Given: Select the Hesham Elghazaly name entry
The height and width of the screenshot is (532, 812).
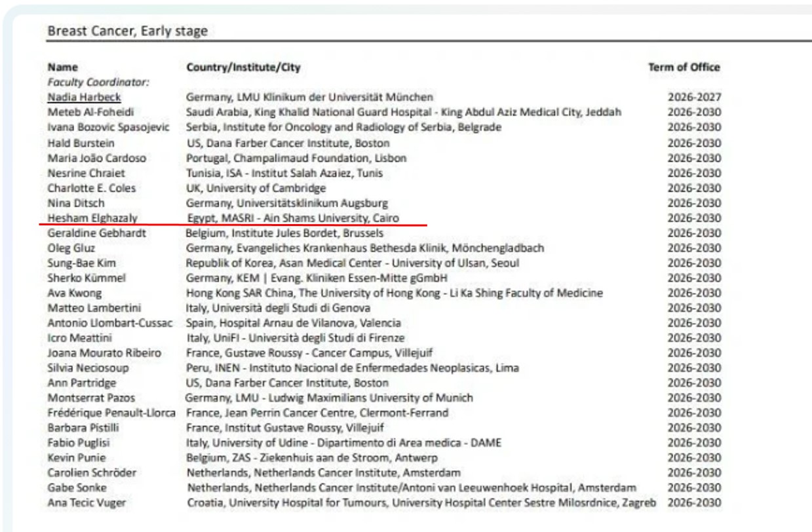Looking at the screenshot, I should tap(92, 218).
